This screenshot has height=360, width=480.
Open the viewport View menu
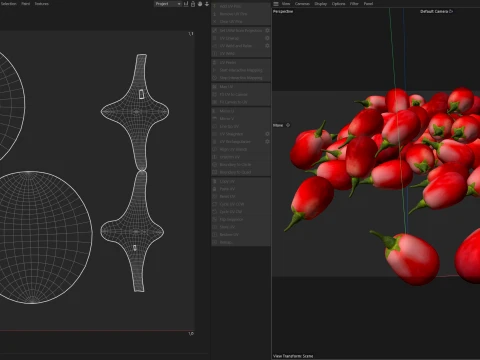286,4
